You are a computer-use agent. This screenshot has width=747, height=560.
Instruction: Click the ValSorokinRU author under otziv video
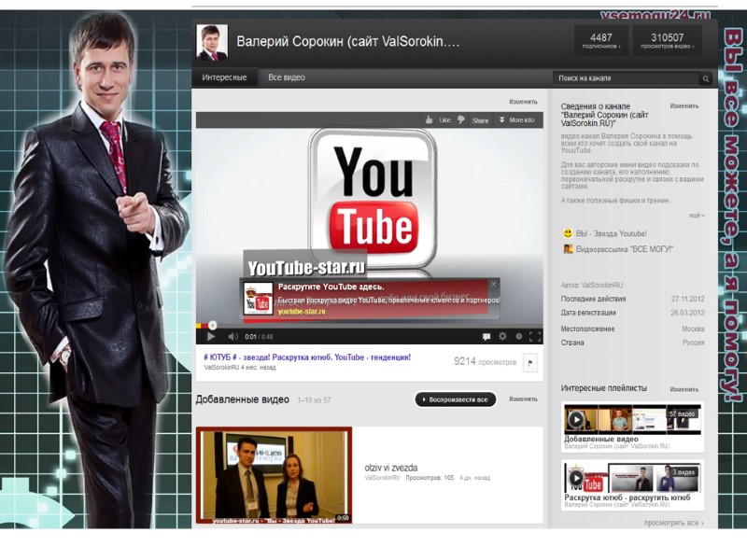tap(382, 478)
